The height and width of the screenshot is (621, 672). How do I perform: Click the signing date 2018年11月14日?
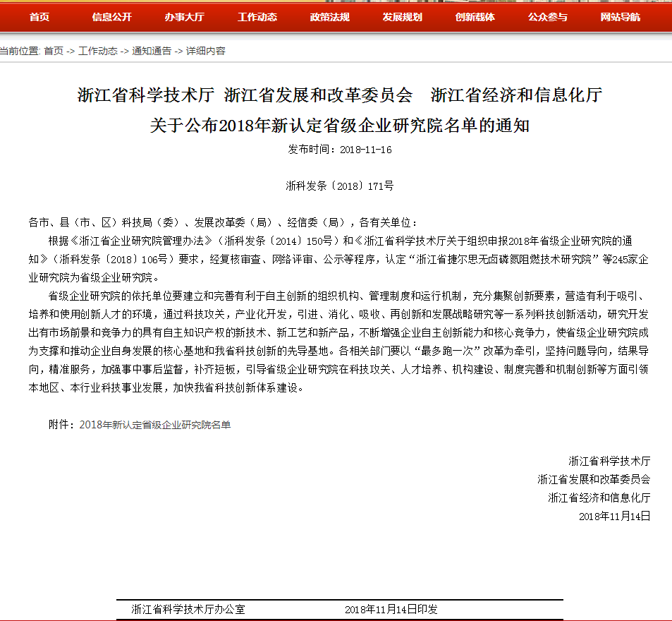click(x=613, y=516)
